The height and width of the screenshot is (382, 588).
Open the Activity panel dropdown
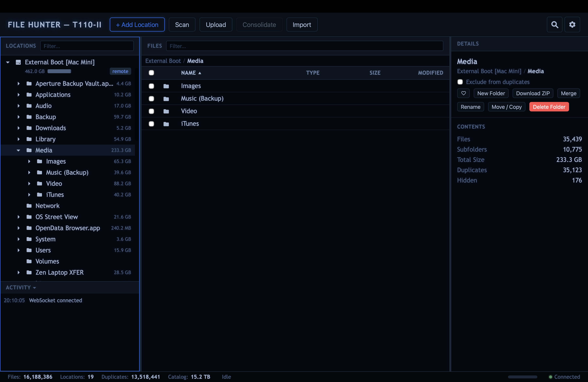click(34, 287)
